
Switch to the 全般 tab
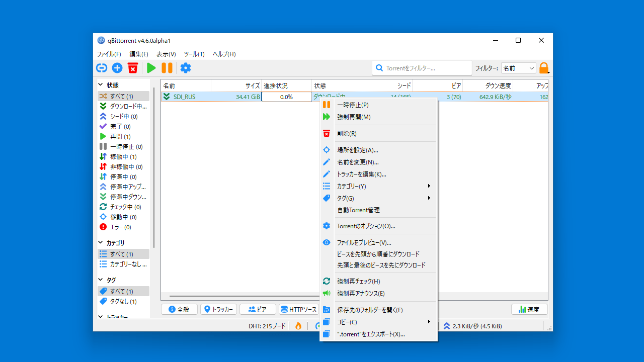(179, 309)
